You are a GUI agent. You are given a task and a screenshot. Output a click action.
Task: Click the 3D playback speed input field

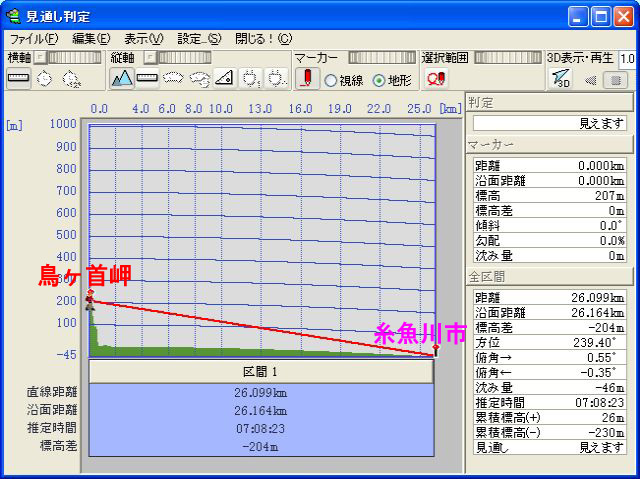pos(627,60)
